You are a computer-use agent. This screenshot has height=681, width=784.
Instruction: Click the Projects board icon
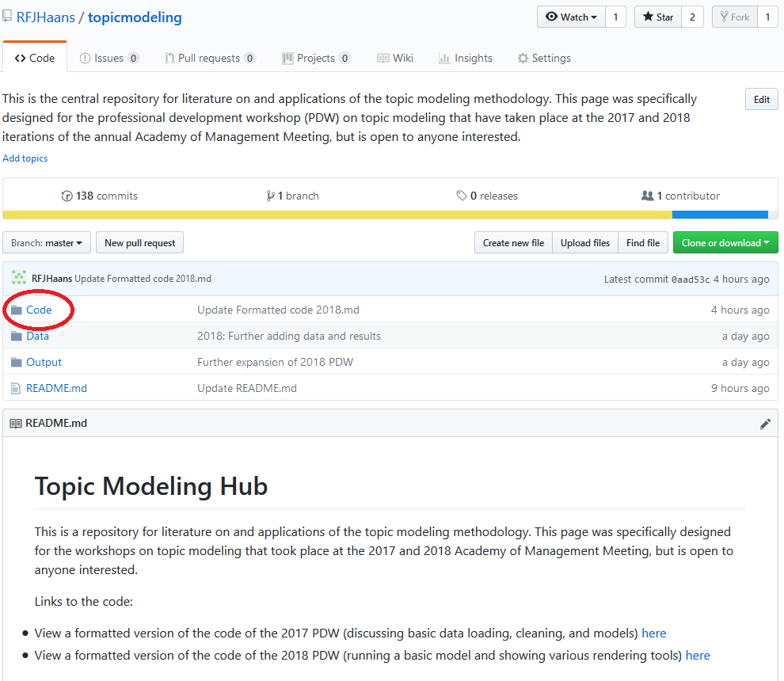pyautogui.click(x=287, y=59)
